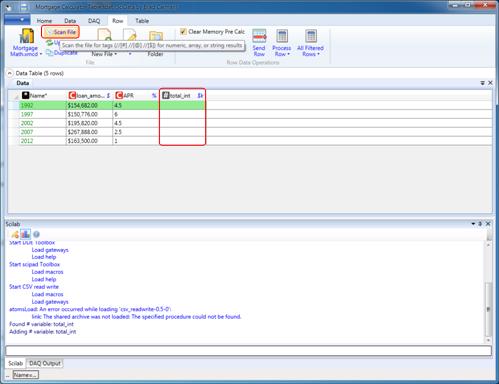Click the red C icon beside APR
Viewport: 499px width, 384px height.
(x=119, y=95)
